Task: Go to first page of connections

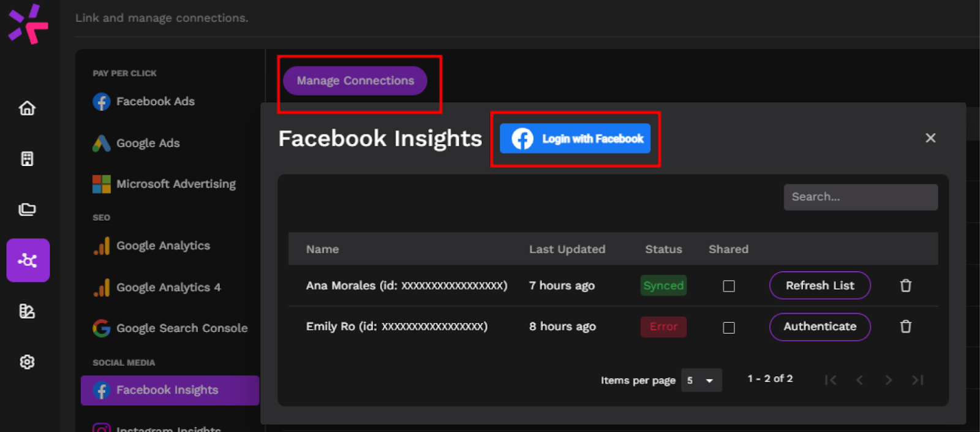Action: click(831, 380)
